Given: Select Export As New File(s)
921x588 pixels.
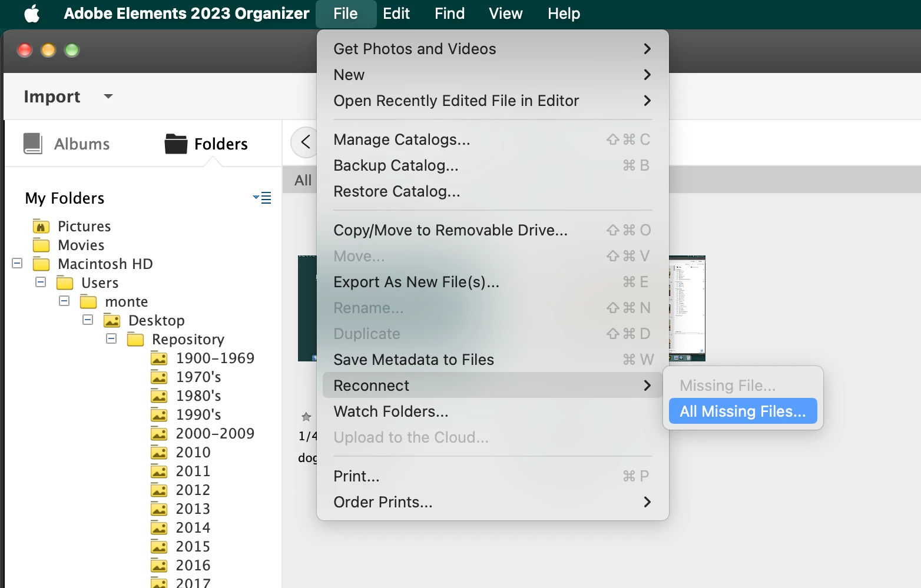Looking at the screenshot, I should (x=492, y=282).
